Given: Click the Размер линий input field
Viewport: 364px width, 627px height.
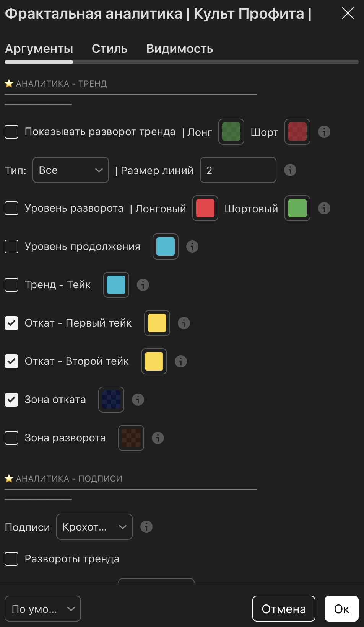Looking at the screenshot, I should tap(238, 170).
